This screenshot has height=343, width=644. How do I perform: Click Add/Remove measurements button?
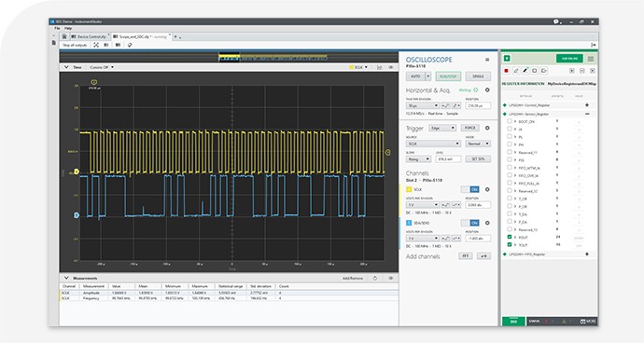point(353,278)
